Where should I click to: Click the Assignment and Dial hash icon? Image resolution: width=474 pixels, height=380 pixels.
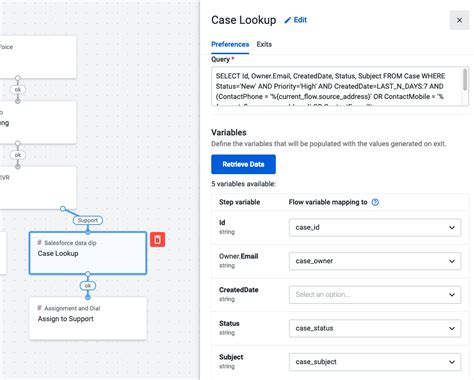pyautogui.click(x=39, y=308)
